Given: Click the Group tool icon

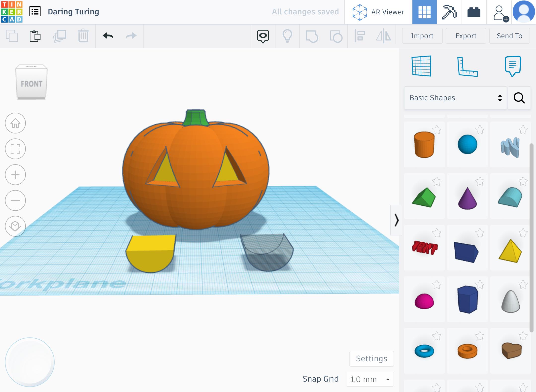Looking at the screenshot, I should tap(312, 36).
